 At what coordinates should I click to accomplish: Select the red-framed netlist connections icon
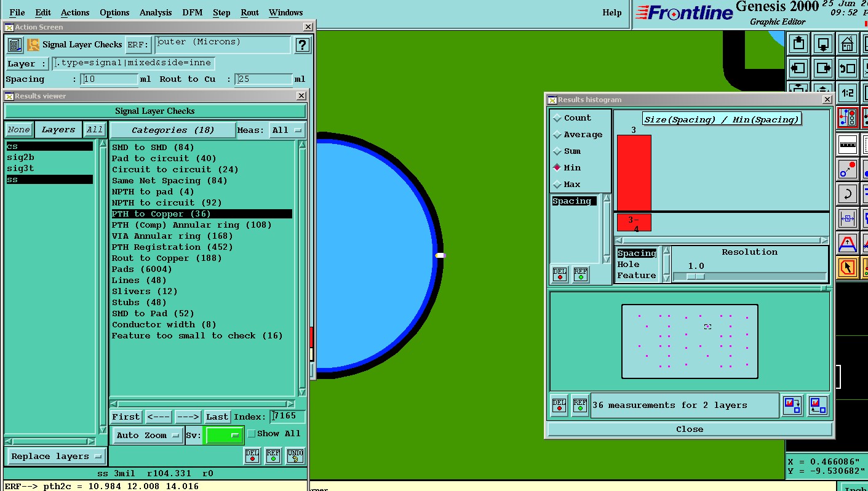tap(848, 117)
